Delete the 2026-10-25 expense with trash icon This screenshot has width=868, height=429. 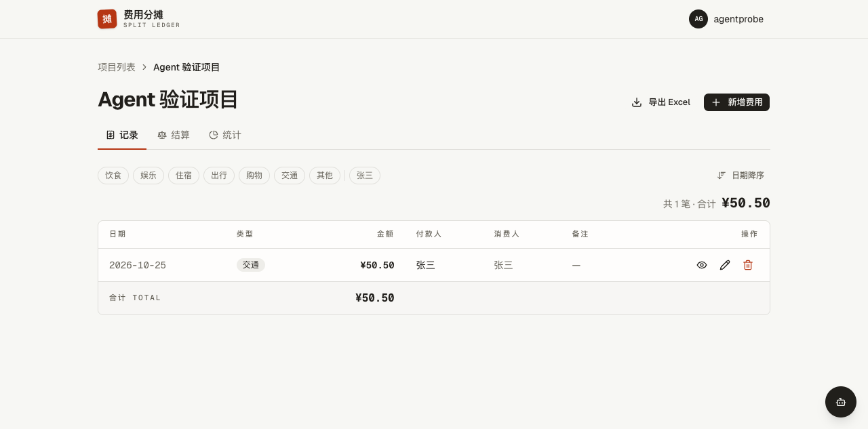pyautogui.click(x=748, y=265)
